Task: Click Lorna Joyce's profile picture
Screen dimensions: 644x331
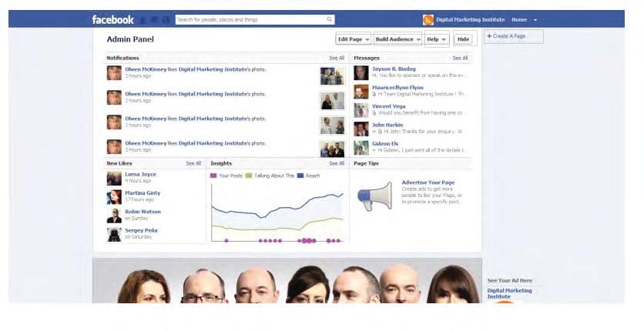Action: point(114,179)
